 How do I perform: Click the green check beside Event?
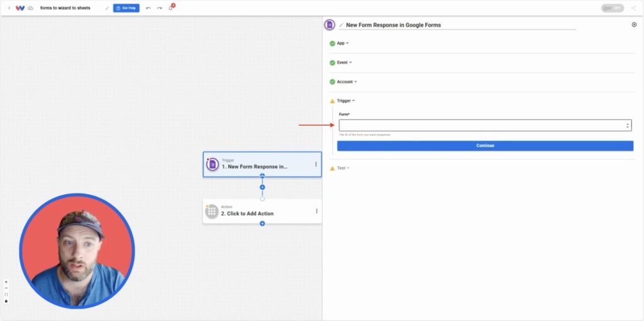point(332,63)
